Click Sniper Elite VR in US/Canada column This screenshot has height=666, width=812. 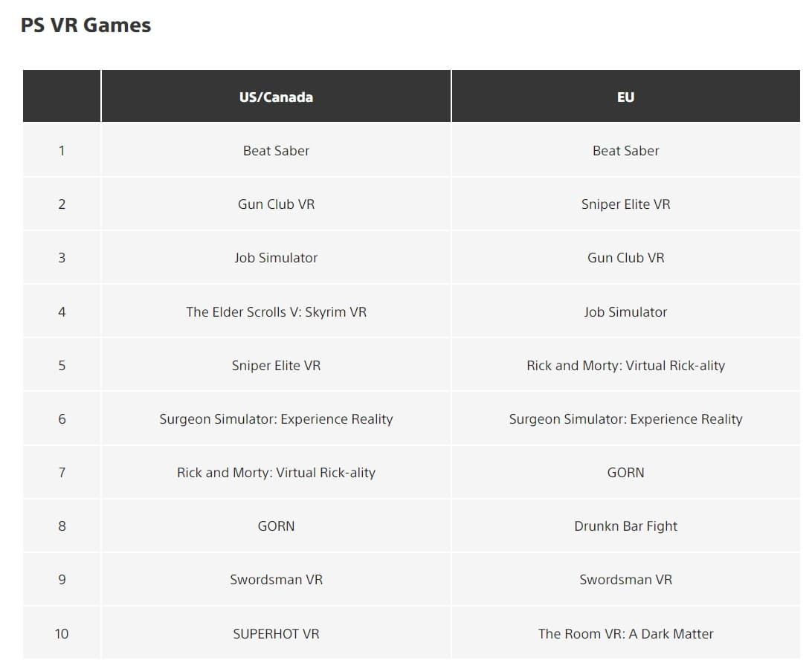(276, 366)
